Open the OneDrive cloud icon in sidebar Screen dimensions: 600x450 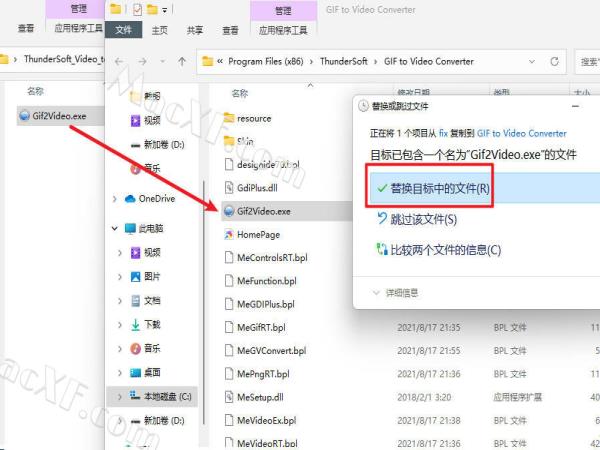coord(130,198)
